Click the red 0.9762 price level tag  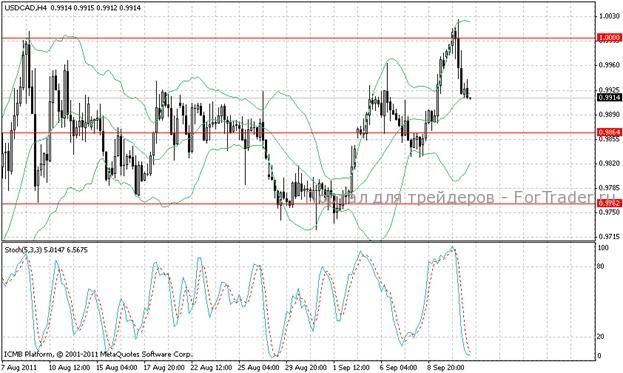coord(609,203)
